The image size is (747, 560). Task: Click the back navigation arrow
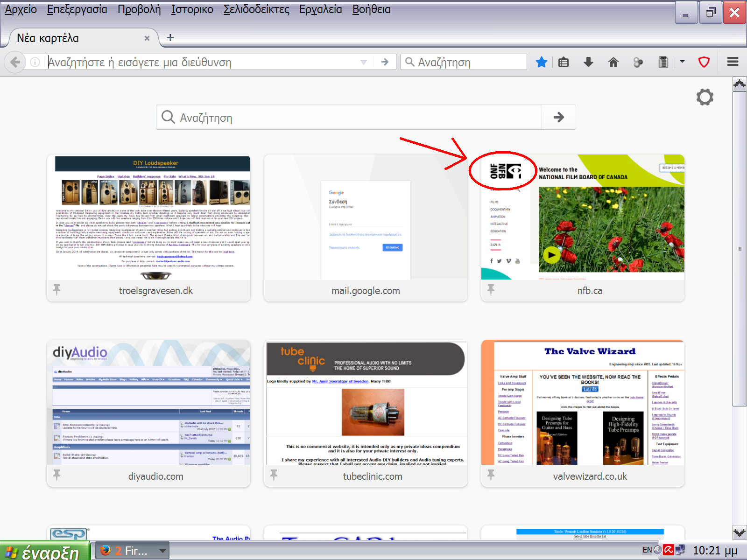[x=15, y=62]
